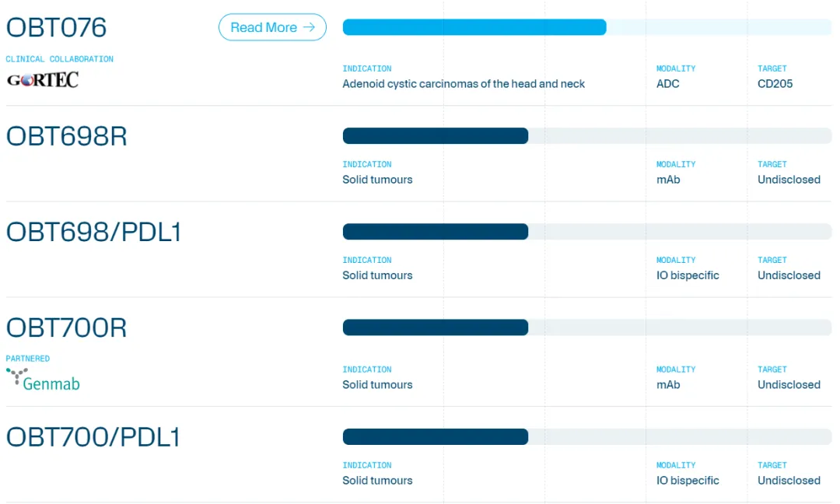Image resolution: width=840 pixels, height=504 pixels.
Task: Select the OBT076 product heading
Action: coord(57,28)
